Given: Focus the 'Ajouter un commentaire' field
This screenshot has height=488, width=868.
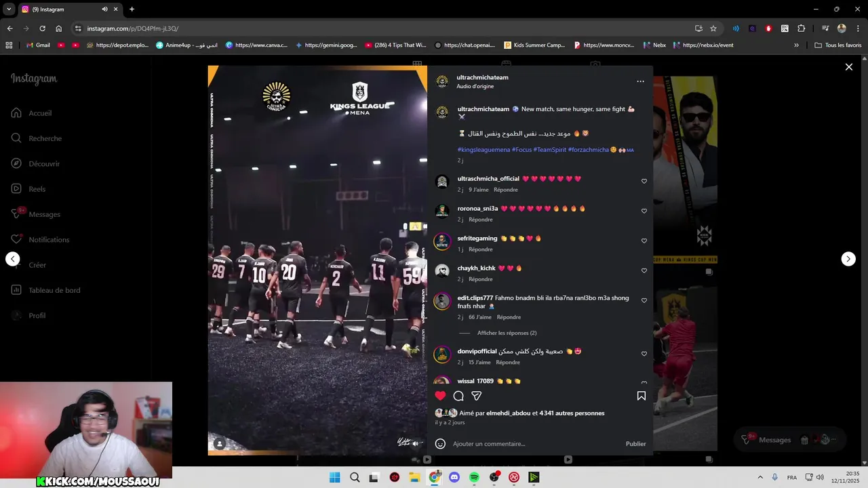Looking at the screenshot, I should (536, 444).
